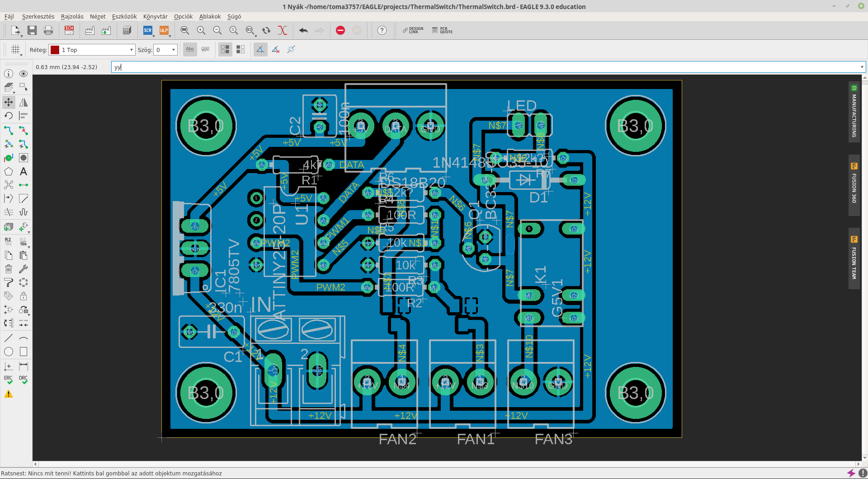Toggle second grouping mode button

tap(241, 49)
